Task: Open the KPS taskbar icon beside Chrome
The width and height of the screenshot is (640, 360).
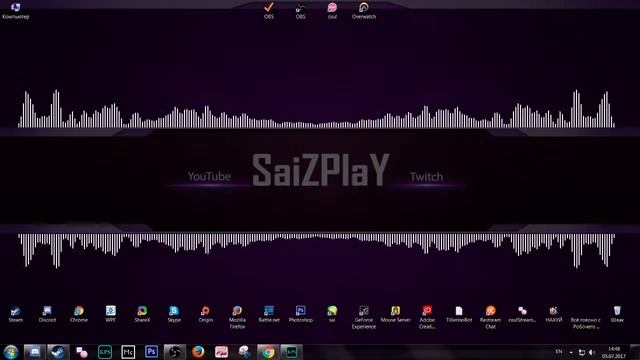Action: click(291, 352)
